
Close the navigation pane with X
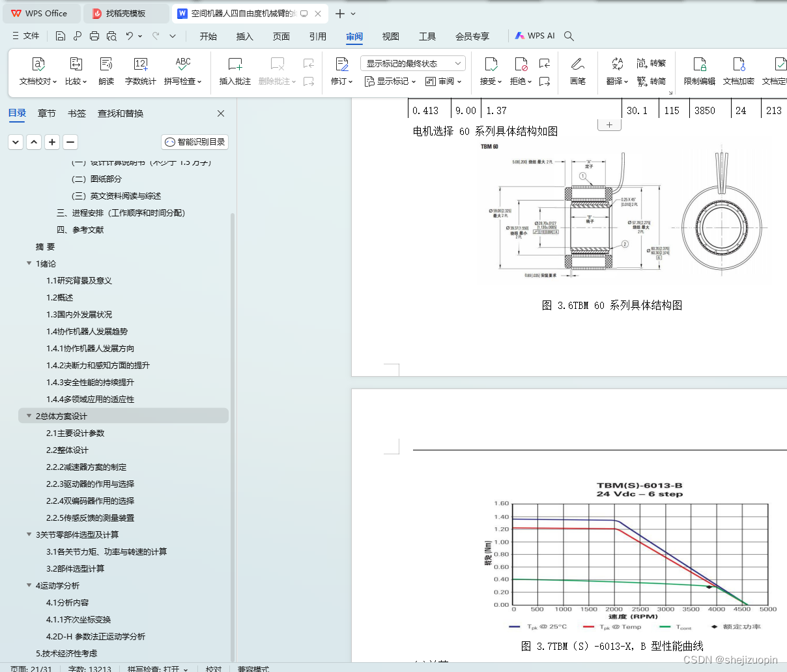[221, 113]
